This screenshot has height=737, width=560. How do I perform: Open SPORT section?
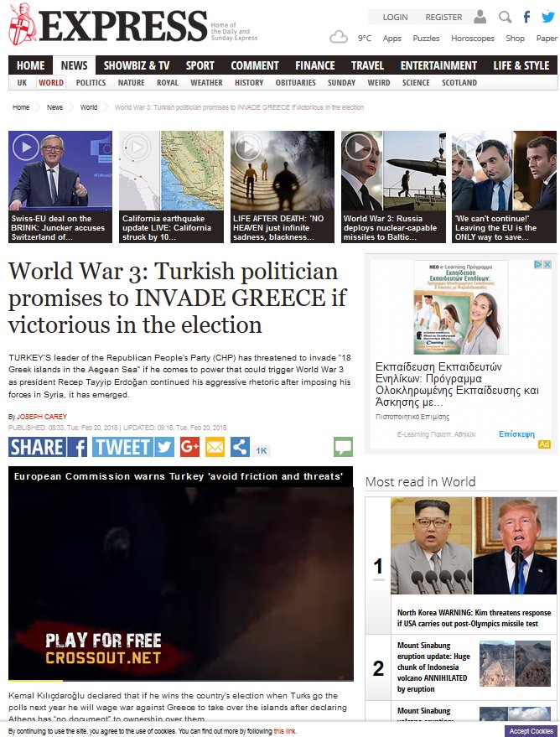click(x=200, y=65)
